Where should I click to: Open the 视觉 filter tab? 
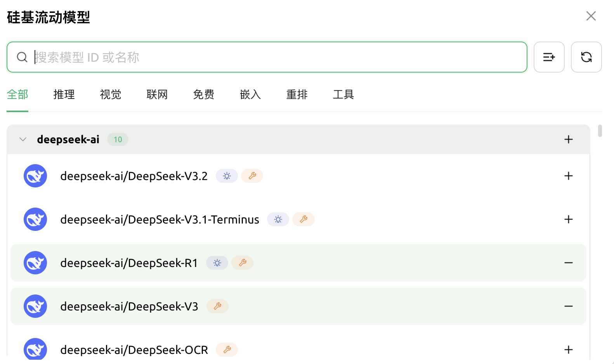click(111, 94)
